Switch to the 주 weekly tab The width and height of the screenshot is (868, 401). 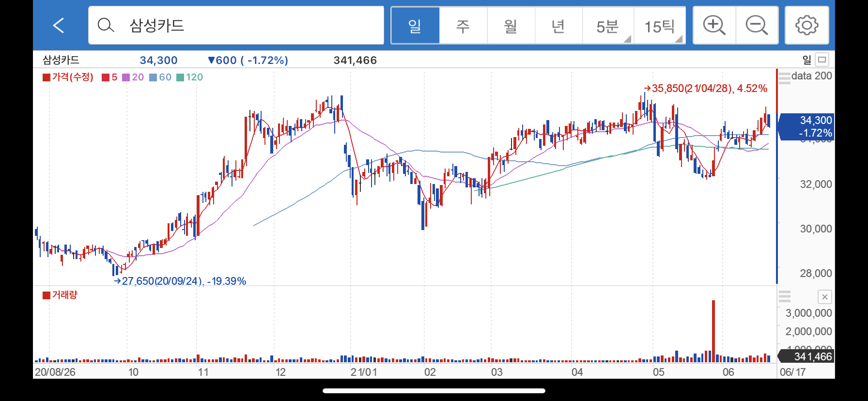[x=463, y=26]
